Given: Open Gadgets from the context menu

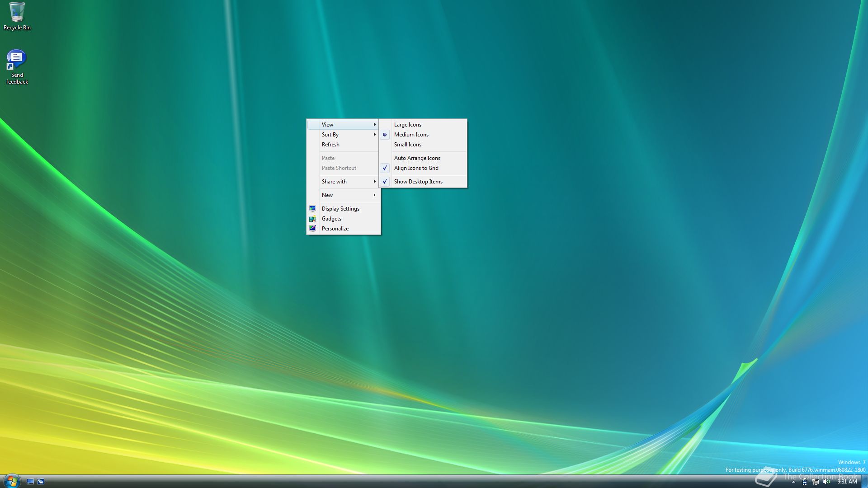Looking at the screenshot, I should 343,219.
